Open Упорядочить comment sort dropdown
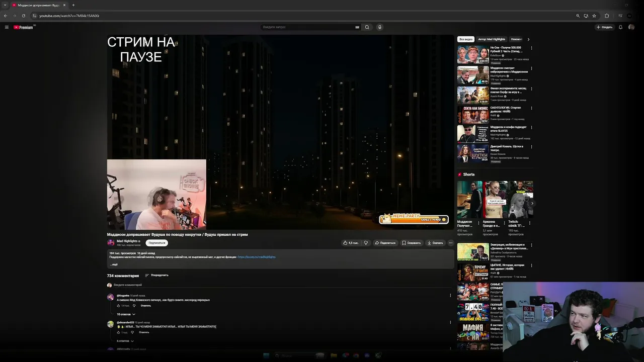Viewport: 644px width, 362px height. point(156,275)
